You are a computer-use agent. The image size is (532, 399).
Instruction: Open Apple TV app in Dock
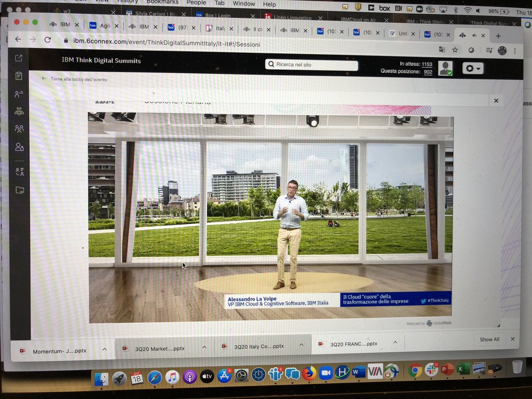click(207, 376)
